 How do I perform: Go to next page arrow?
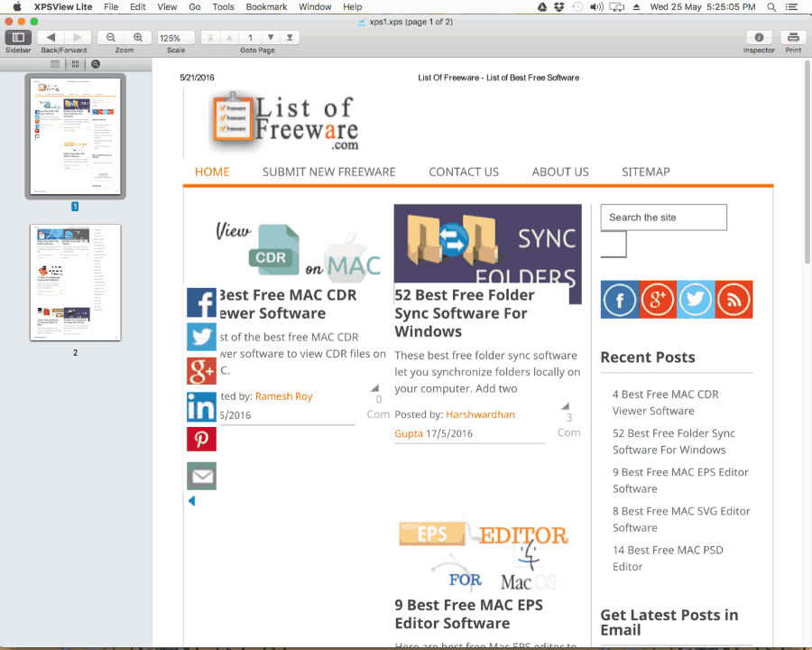click(x=271, y=37)
